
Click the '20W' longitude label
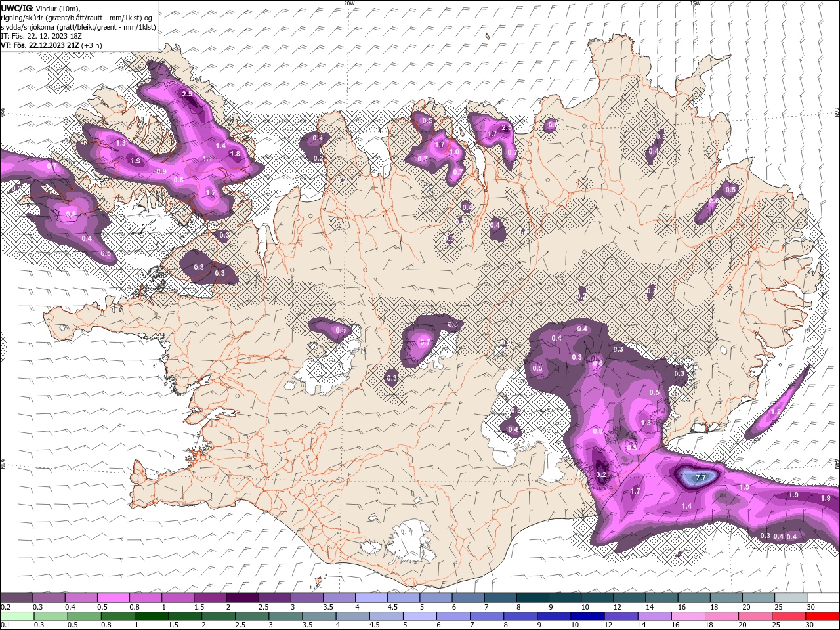349,3
